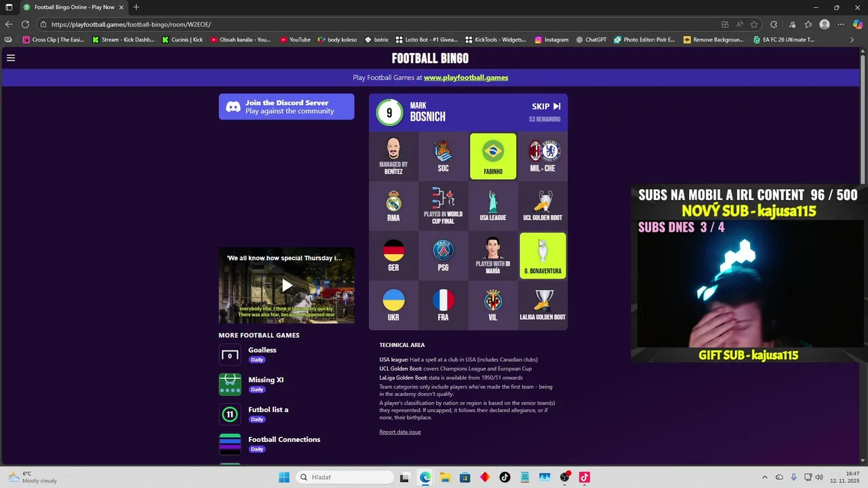Open the browser profile avatar

tap(825, 24)
